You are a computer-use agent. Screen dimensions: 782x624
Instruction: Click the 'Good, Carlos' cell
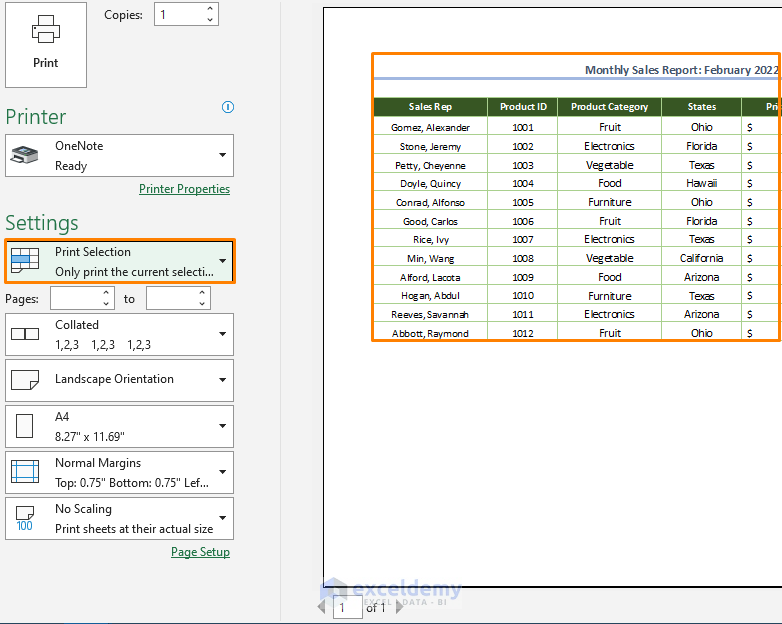[x=430, y=221]
